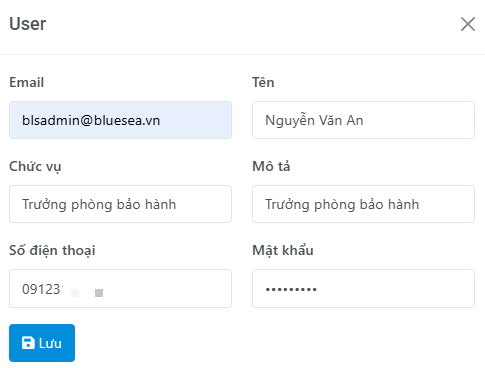This screenshot has width=485, height=368.
Task: Focus the Email input field
Action: coord(120,120)
